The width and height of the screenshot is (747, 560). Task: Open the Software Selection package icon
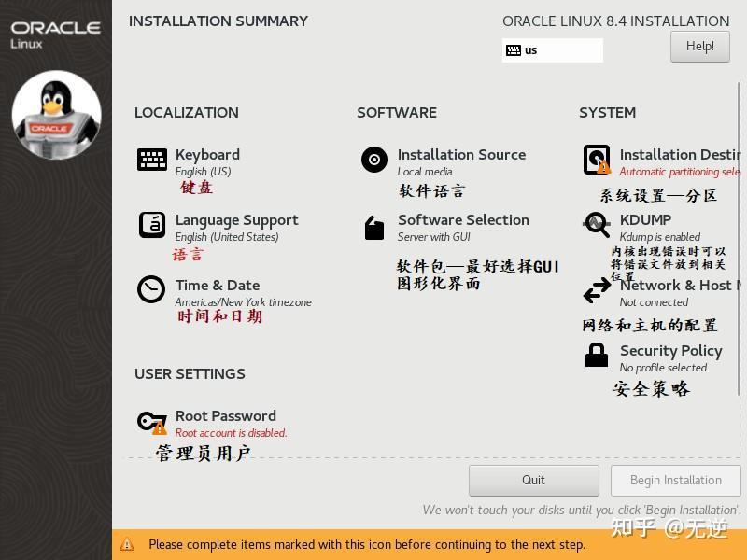[x=373, y=227]
